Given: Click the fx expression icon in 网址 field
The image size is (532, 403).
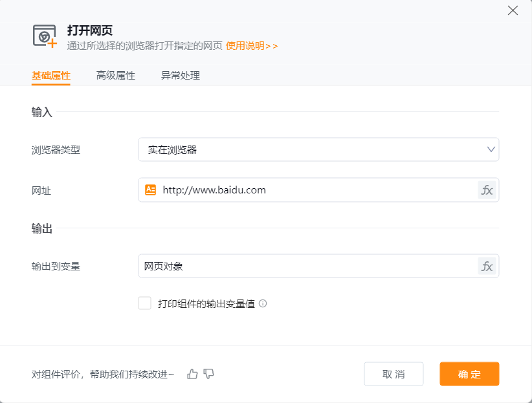Looking at the screenshot, I should [x=487, y=190].
